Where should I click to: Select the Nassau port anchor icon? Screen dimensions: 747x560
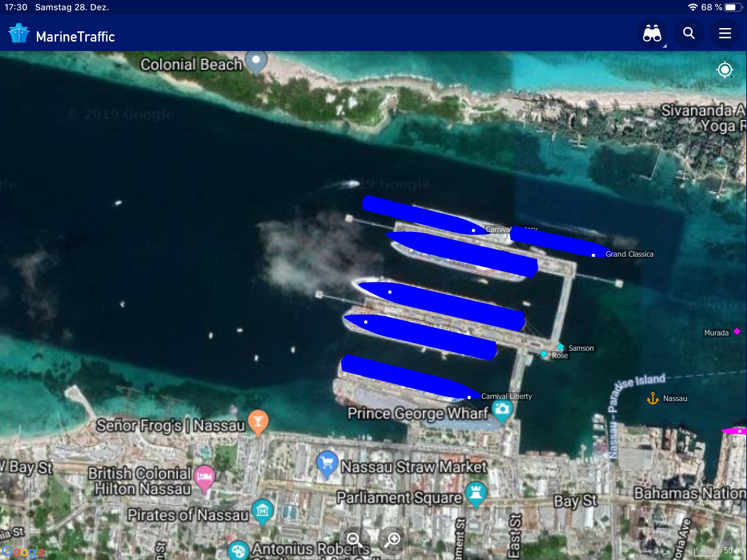pyautogui.click(x=653, y=398)
